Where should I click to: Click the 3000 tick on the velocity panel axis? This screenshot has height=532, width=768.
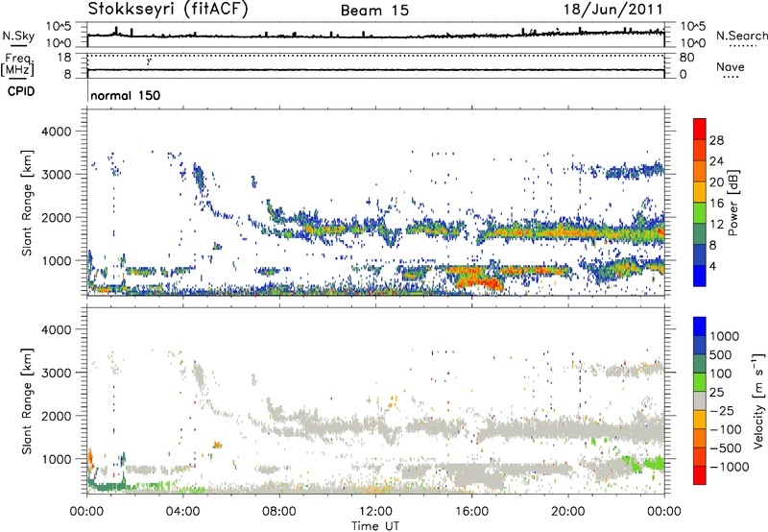(x=56, y=373)
